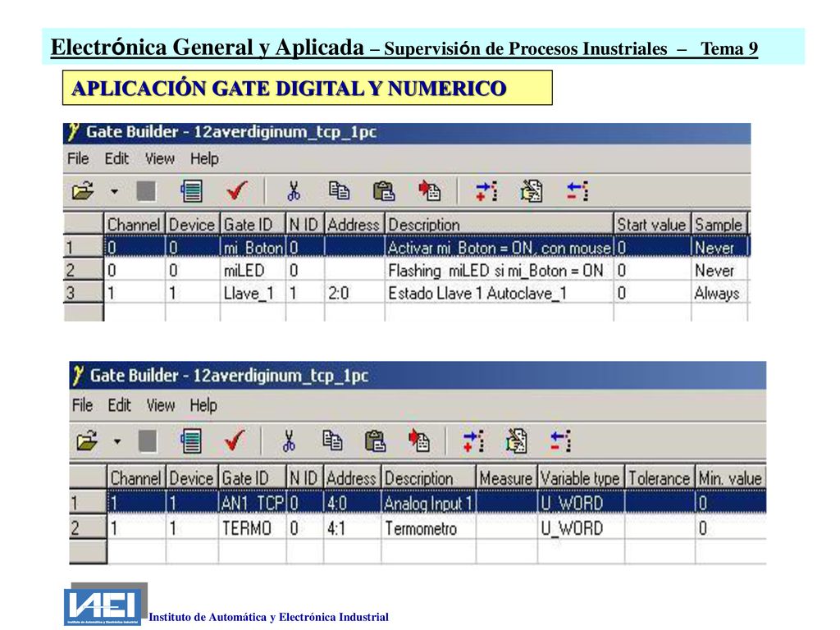Open dropdown arrow beside folder, upper window

pyautogui.click(x=115, y=191)
